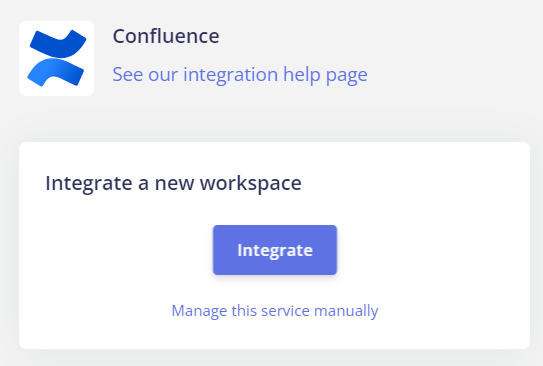The width and height of the screenshot is (543, 366).
Task: Select the Confluence title text
Action: coord(166,36)
